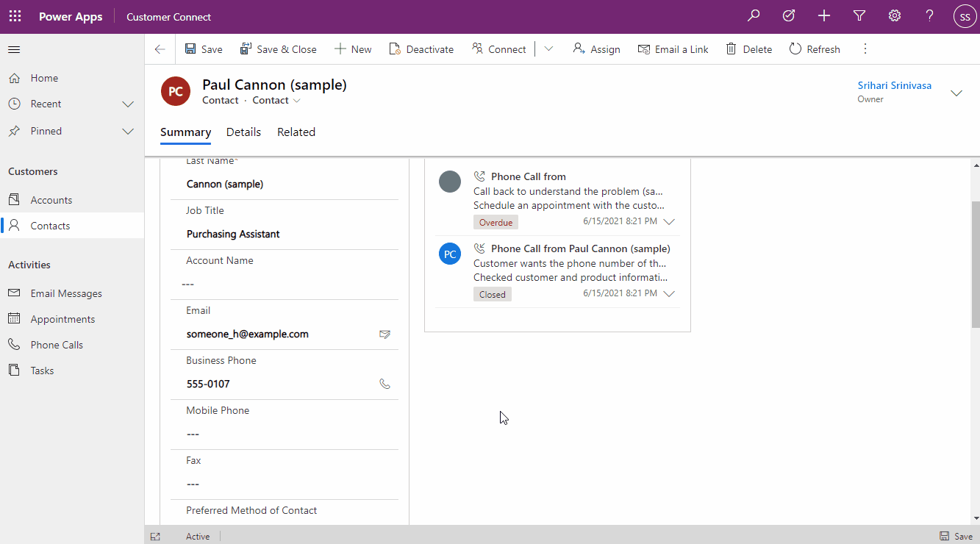Open the Related tab
The width and height of the screenshot is (980, 544).
coord(296,132)
